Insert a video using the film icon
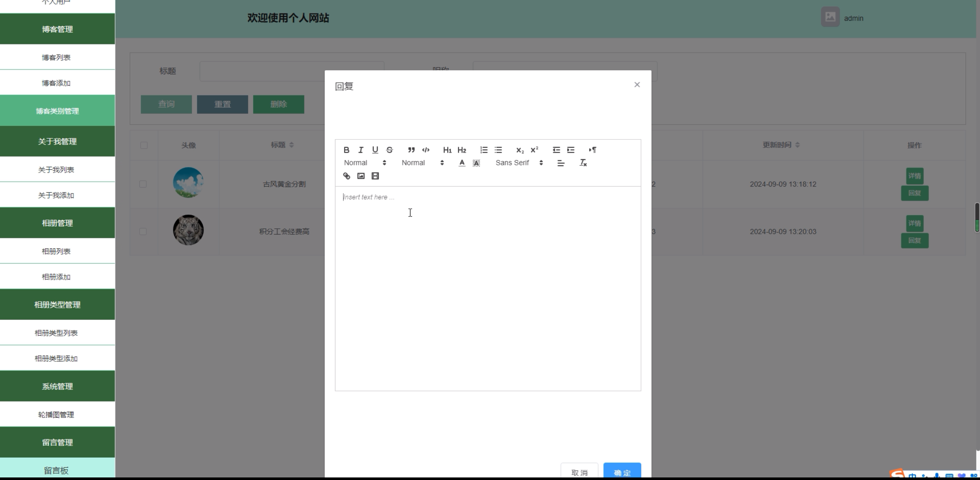 click(x=375, y=176)
